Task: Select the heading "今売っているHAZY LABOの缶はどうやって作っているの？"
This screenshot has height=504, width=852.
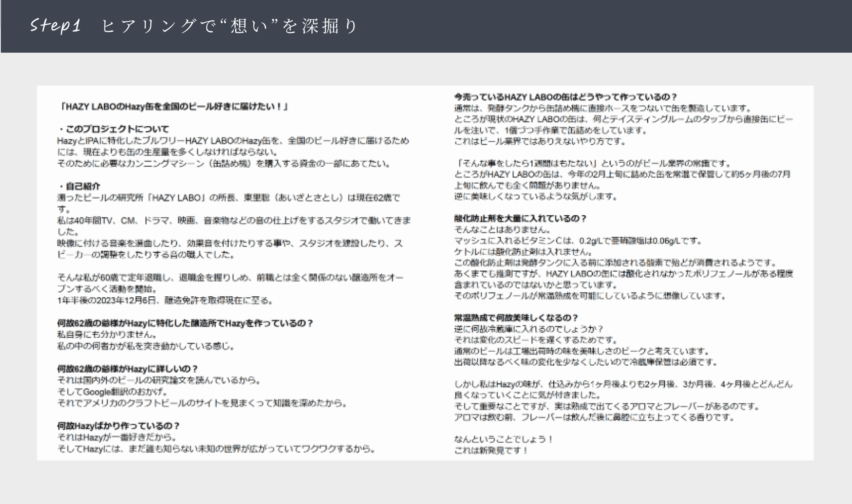Action: tap(566, 97)
